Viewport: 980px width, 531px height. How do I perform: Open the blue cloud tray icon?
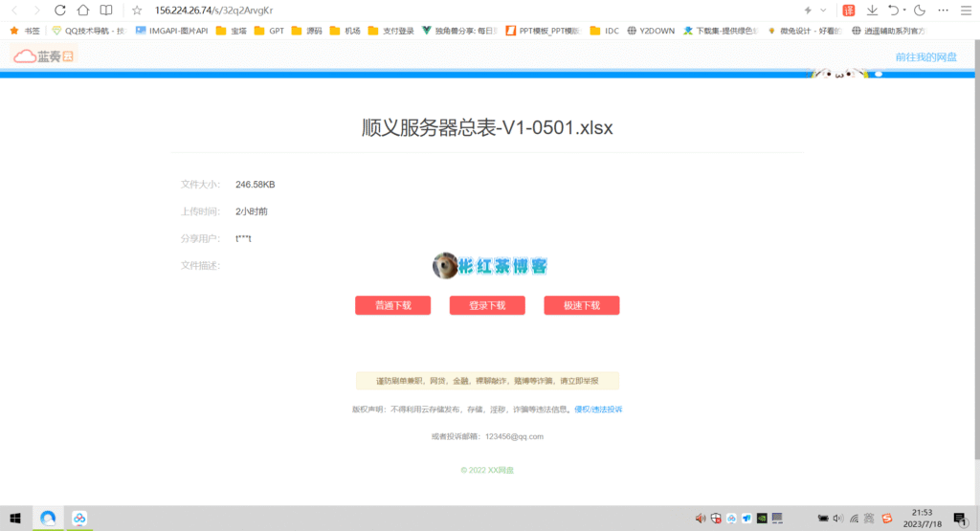731,518
